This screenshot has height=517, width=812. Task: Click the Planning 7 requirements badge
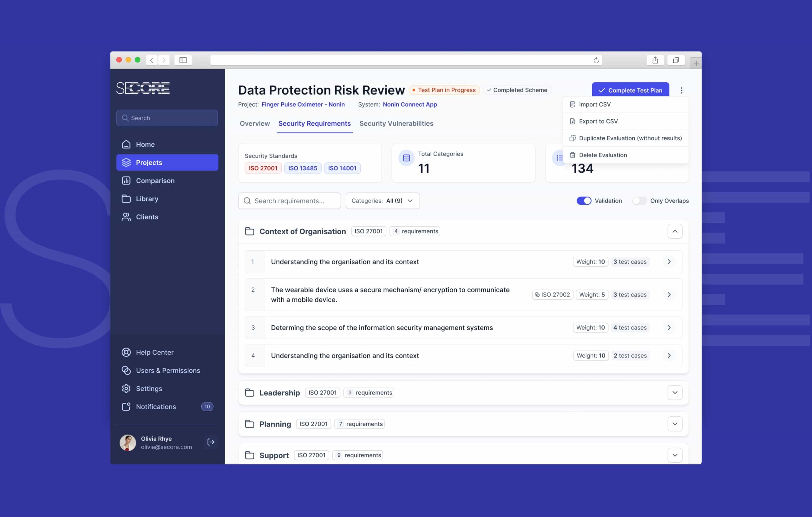point(359,424)
